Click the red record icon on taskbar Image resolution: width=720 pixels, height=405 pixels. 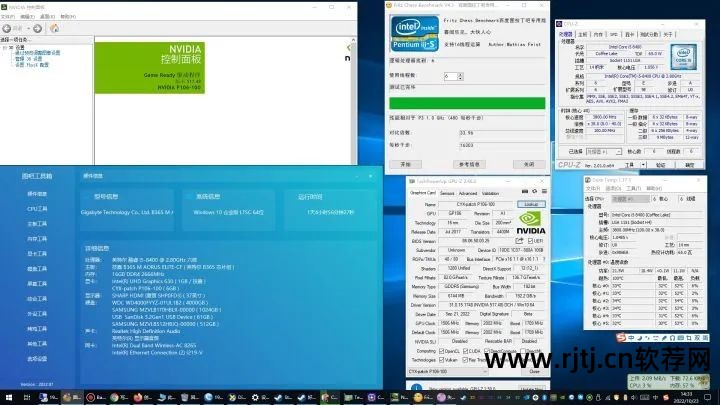pos(90,398)
